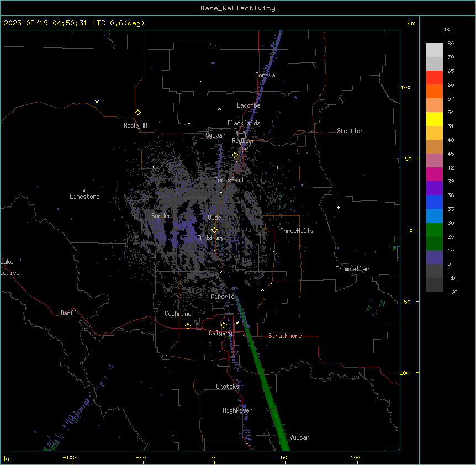
Task: Click the asterisk marker above Limestone
Action: pos(84,191)
